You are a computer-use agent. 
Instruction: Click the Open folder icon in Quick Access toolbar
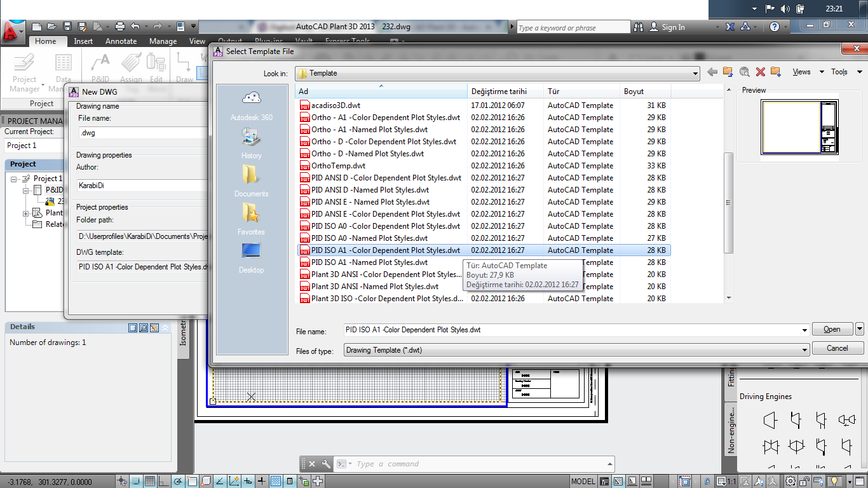pyautogui.click(x=52, y=27)
